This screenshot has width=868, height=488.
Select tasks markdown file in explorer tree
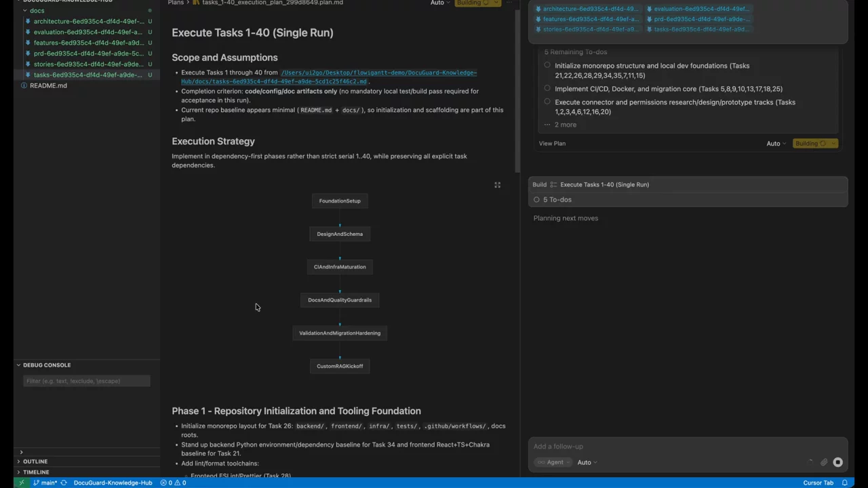click(88, 75)
